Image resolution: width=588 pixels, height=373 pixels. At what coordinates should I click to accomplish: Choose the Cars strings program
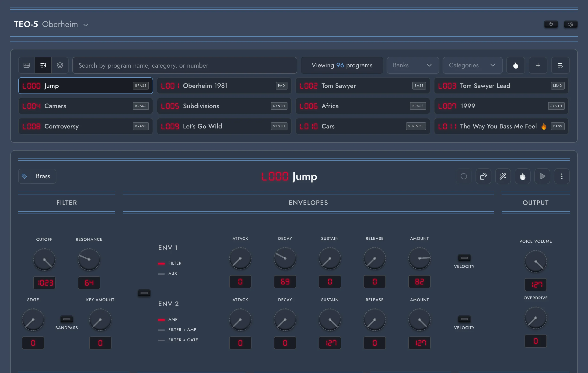coord(363,126)
